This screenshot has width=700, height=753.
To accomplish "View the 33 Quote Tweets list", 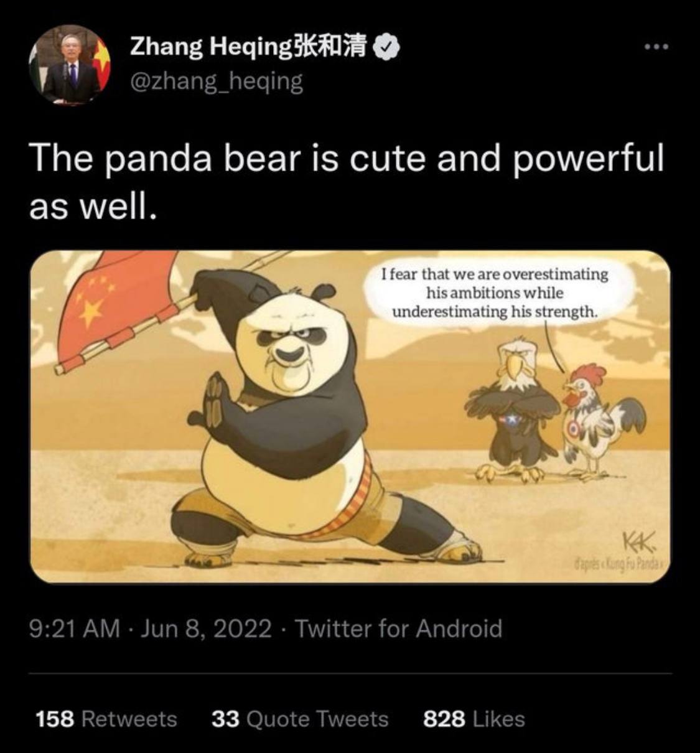I will tap(300, 719).
